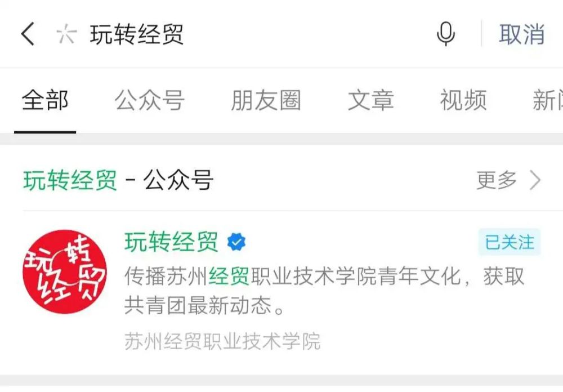563x392 pixels.
Task: Open the 玩转经贸 red avatar logo
Action: (x=65, y=271)
